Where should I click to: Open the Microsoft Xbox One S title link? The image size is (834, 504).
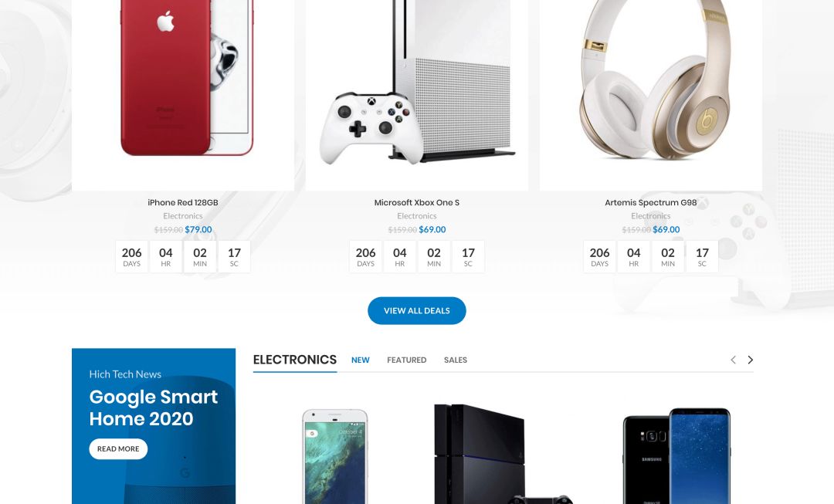[416, 202]
